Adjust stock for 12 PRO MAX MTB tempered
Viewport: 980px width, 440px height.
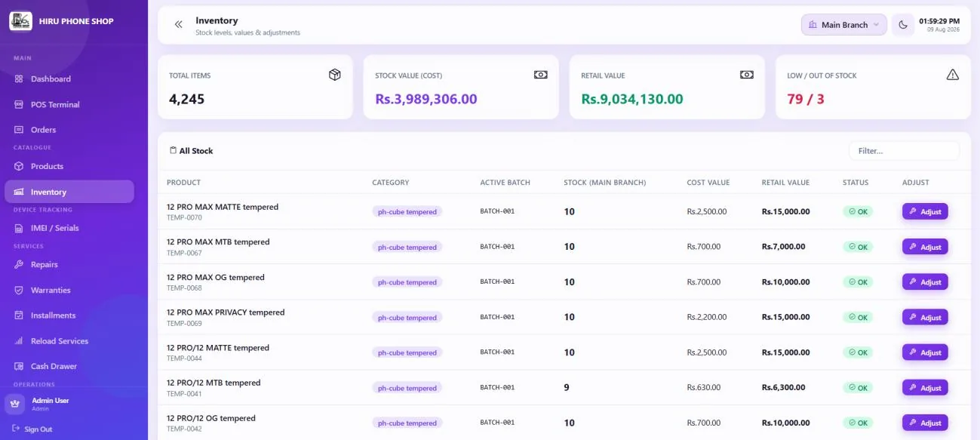[x=925, y=247]
